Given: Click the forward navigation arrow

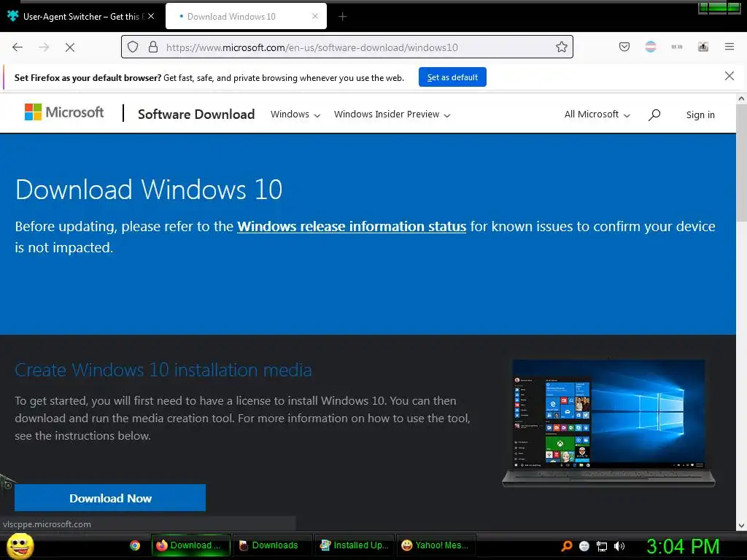Looking at the screenshot, I should click(44, 47).
